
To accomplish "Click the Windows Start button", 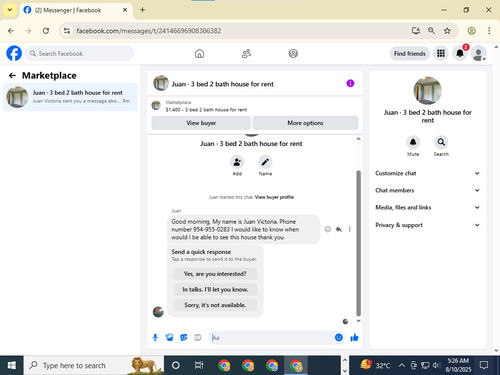I will click(12, 365).
